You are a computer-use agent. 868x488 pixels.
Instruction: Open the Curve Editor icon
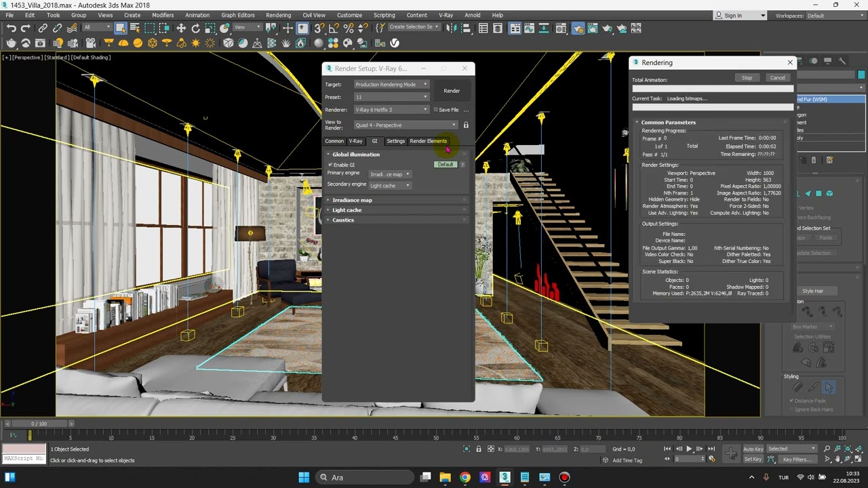pyautogui.click(x=529, y=28)
